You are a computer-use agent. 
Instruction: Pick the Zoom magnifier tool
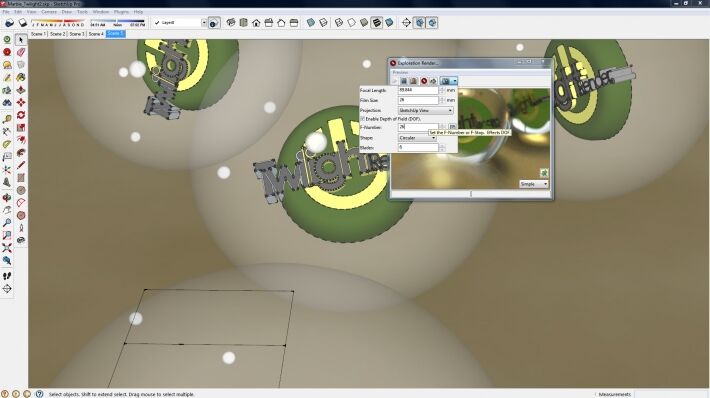click(7, 223)
